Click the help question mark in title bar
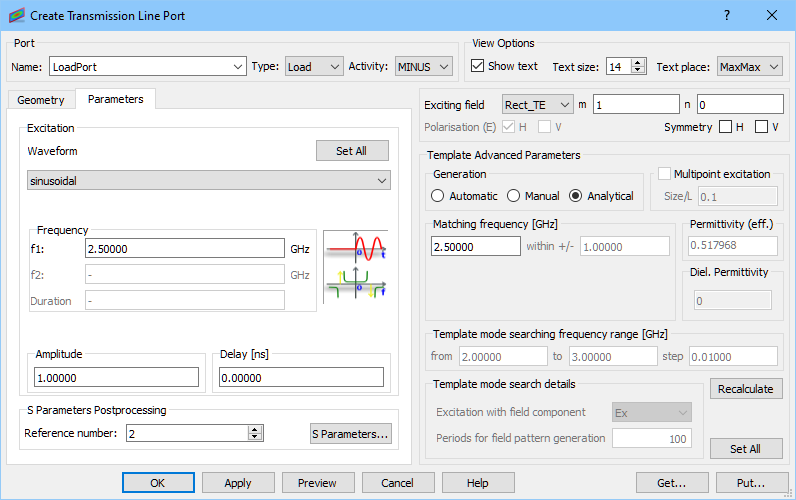This screenshot has width=796, height=500. pyautogui.click(x=727, y=15)
